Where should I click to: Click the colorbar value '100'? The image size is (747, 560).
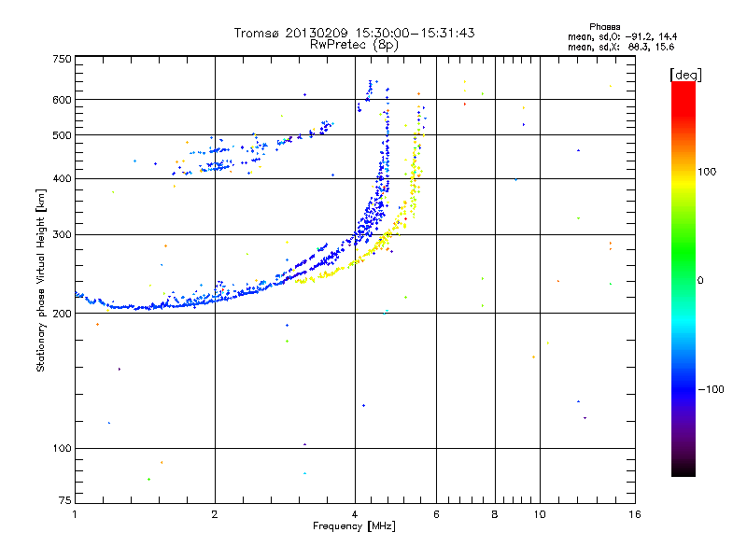[x=707, y=172]
